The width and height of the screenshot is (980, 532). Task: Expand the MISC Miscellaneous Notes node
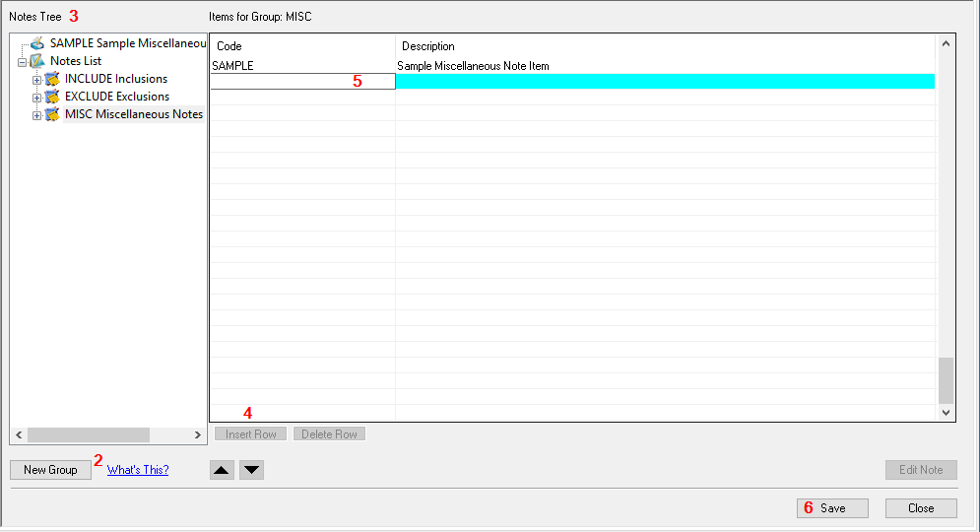(x=36, y=115)
